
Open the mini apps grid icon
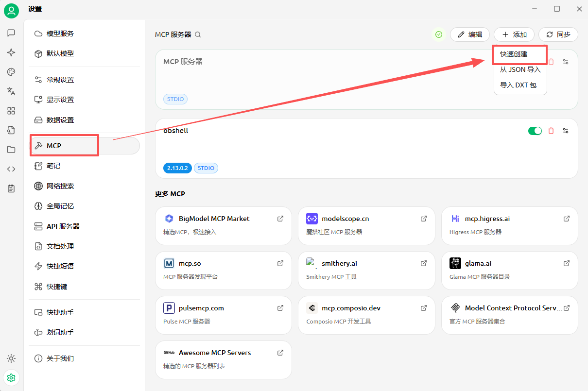pos(11,111)
